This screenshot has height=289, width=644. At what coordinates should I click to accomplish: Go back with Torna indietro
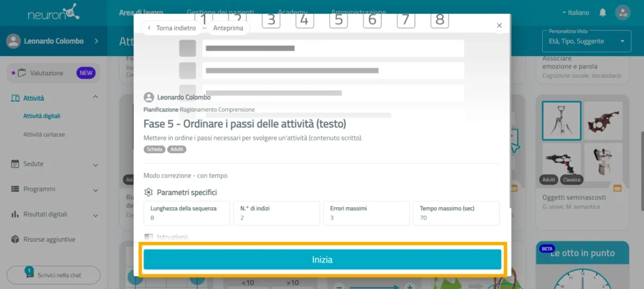tap(171, 28)
